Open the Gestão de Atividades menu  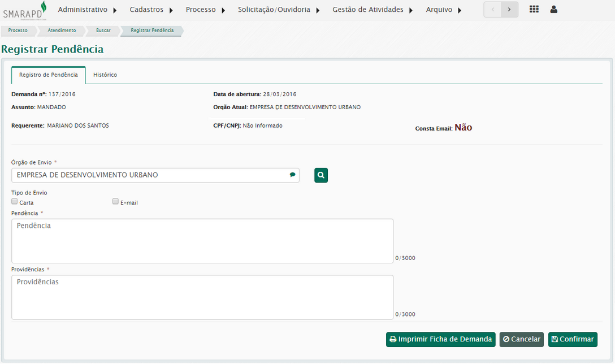coord(372,10)
